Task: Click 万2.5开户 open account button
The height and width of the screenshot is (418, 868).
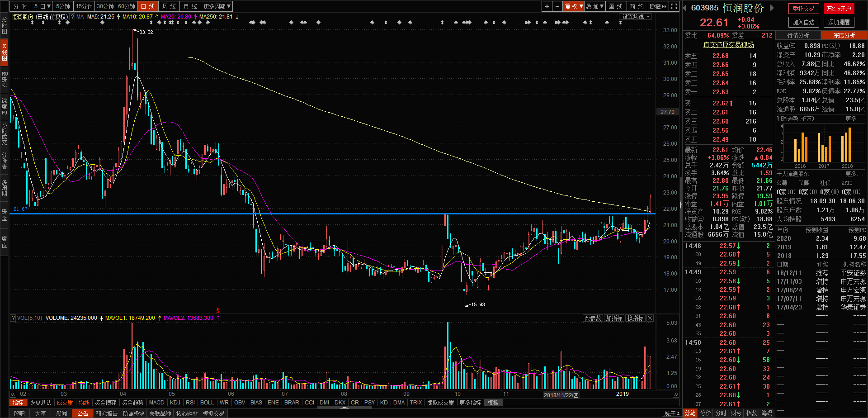Action: (x=839, y=9)
